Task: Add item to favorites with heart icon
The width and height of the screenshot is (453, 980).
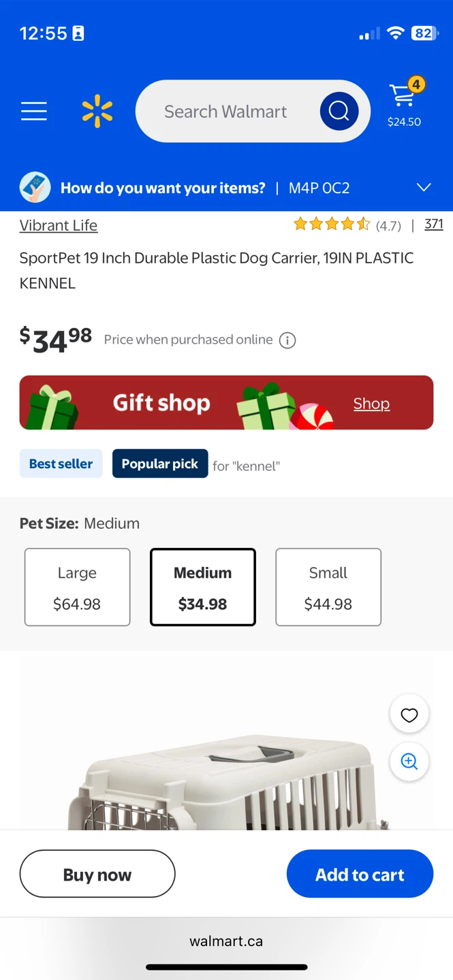Action: [409, 715]
